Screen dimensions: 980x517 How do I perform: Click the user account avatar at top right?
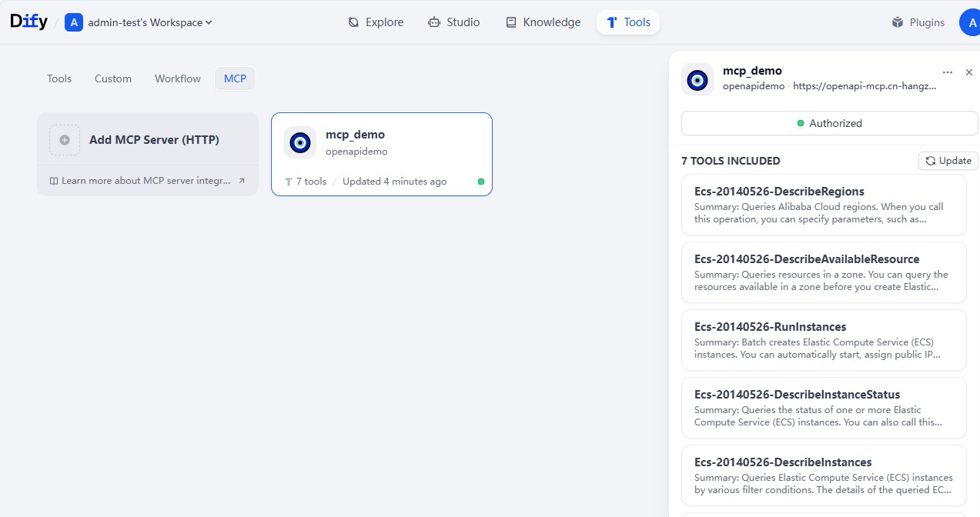[x=969, y=22]
